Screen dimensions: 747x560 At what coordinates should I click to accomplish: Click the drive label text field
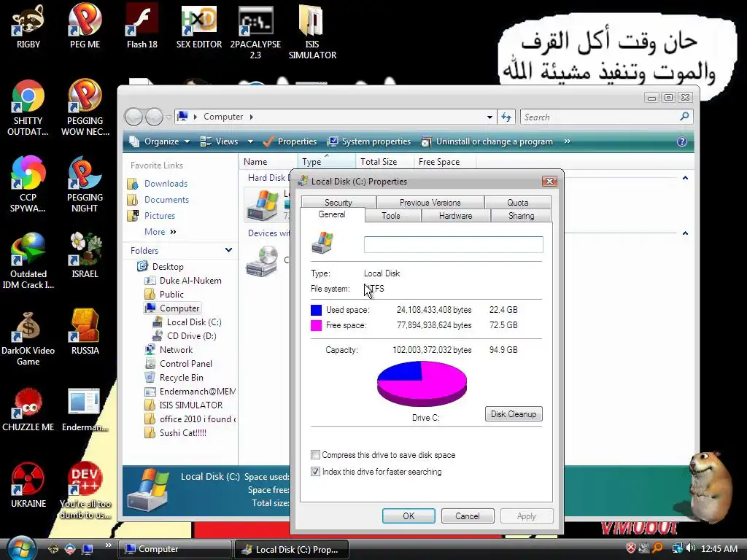tap(454, 245)
